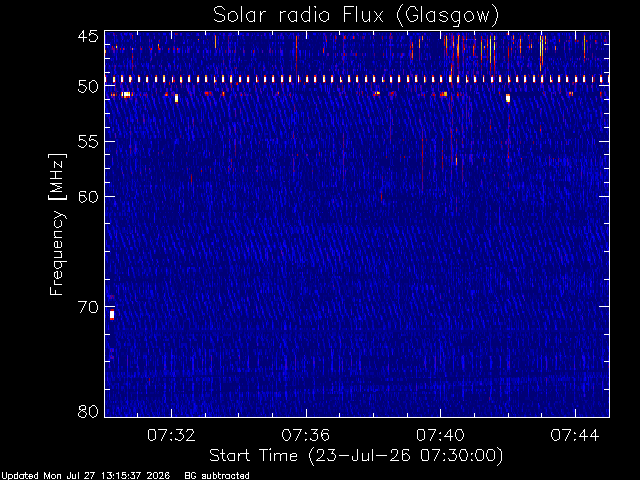640x480 pixels.
Task: Click the 07:44 time axis label
Action: point(575,436)
